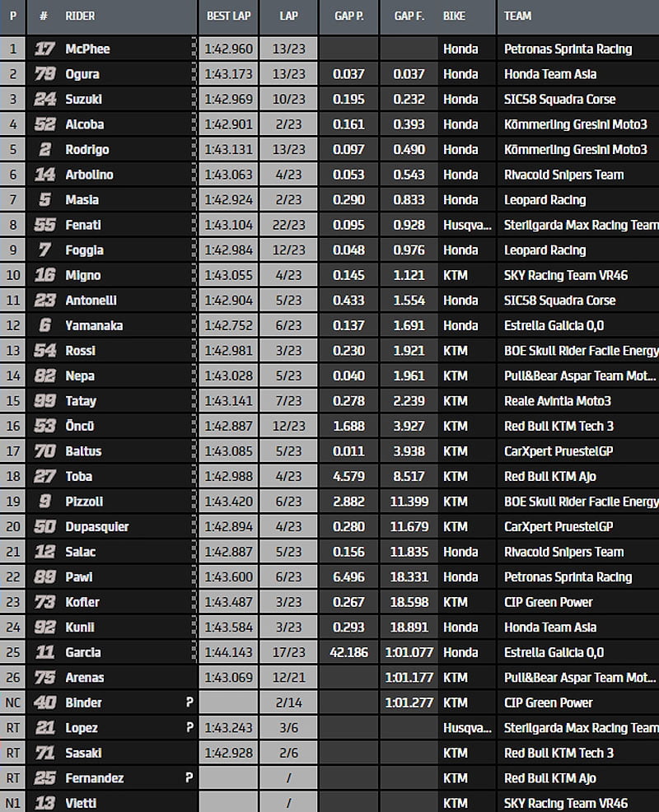Click the BIKE column header

pos(453,16)
